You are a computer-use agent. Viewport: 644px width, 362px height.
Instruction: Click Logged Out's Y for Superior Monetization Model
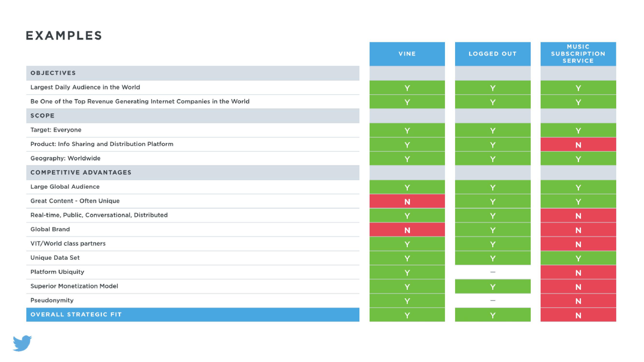(493, 286)
